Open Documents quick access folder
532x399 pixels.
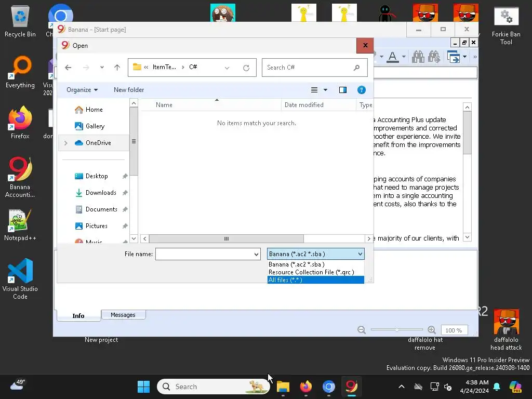pyautogui.click(x=101, y=209)
